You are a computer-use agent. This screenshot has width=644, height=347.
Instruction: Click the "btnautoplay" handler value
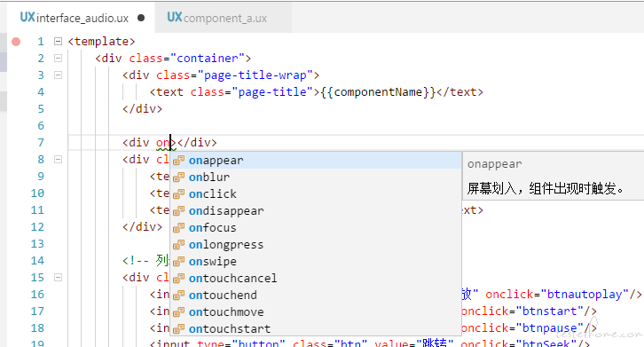pyautogui.click(x=585, y=295)
